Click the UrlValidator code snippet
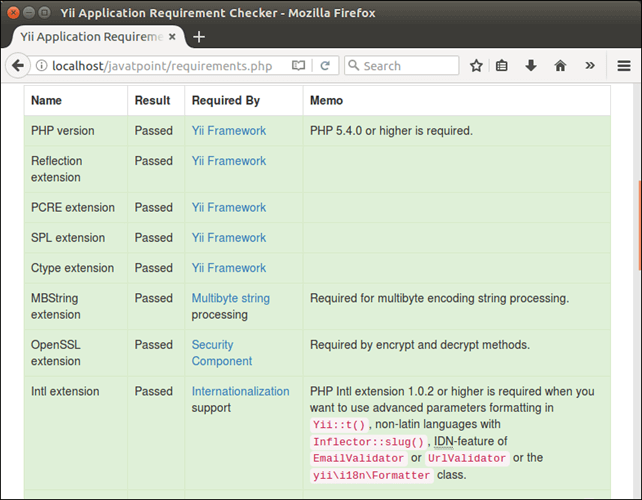The width and height of the screenshot is (642, 500). 467,459
